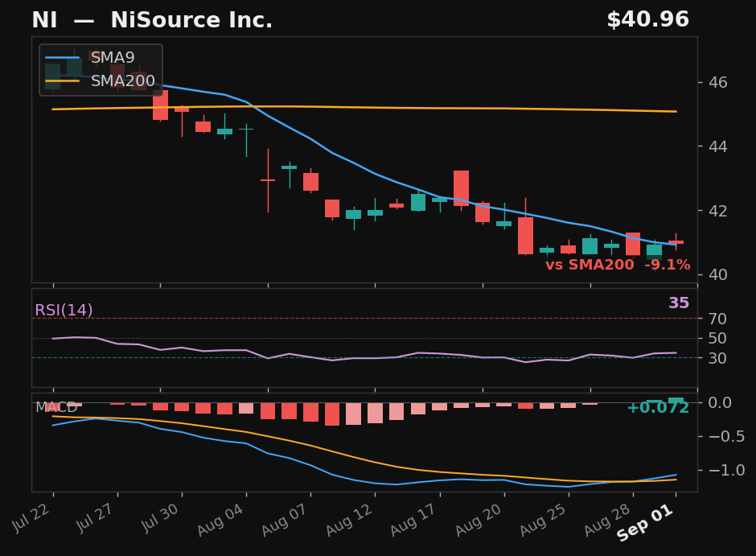Viewport: 756px width, 556px height.
Task: Click the MACD panel label
Action: click(x=56, y=407)
